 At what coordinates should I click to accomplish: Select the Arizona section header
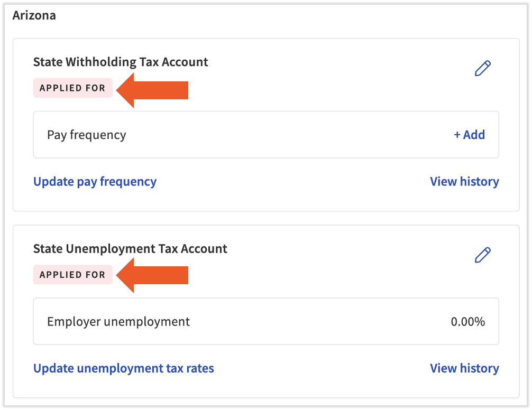[34, 15]
